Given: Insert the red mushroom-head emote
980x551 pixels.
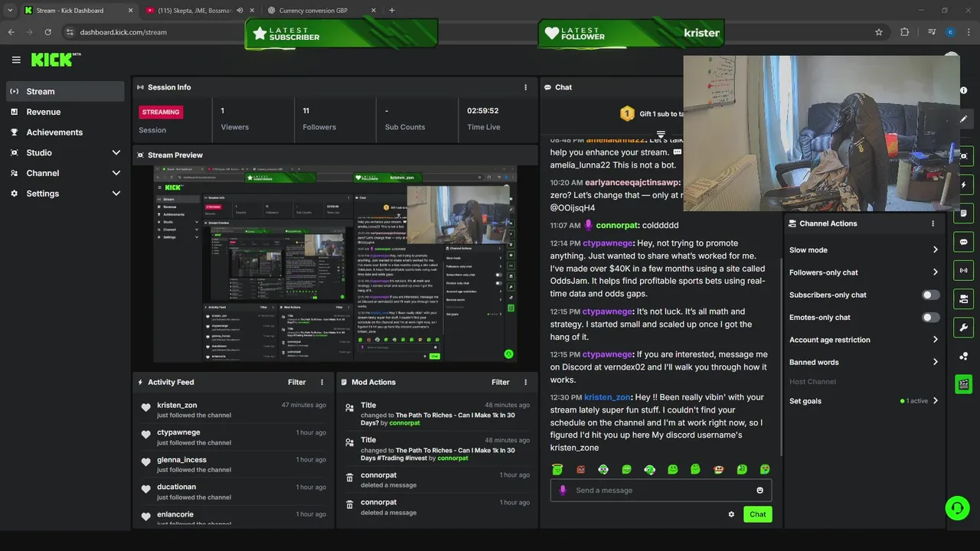Looking at the screenshot, I should [x=718, y=469].
